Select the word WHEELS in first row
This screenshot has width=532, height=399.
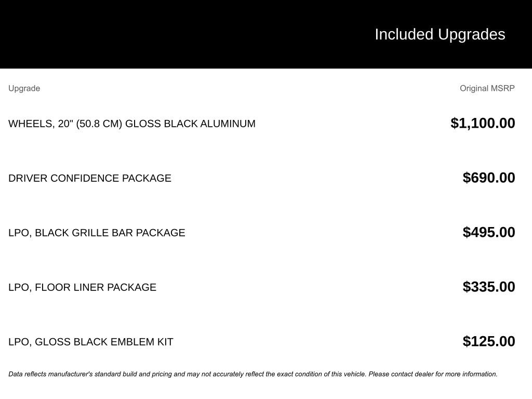click(x=29, y=124)
